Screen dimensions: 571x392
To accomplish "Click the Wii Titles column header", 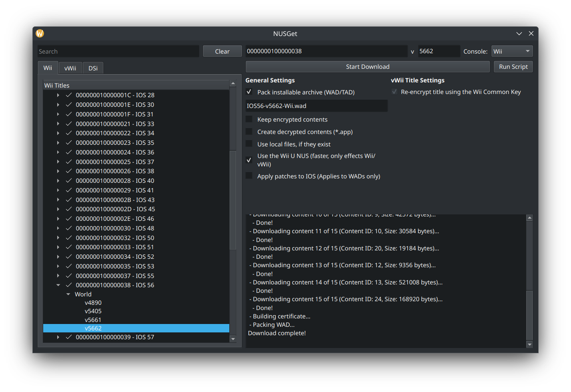I will [x=136, y=85].
